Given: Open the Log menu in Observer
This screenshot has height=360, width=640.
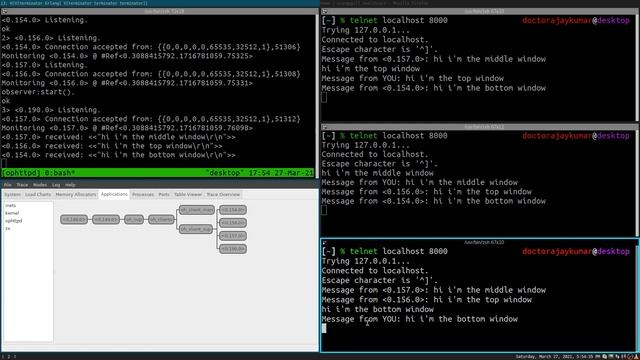Looking at the screenshot, I should coord(56,184).
